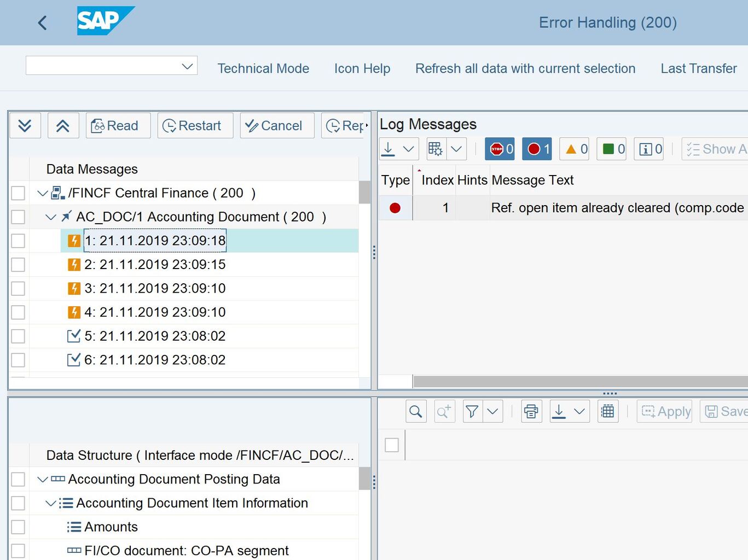Click Last Transfer menu item
The image size is (748, 560).
pos(699,68)
